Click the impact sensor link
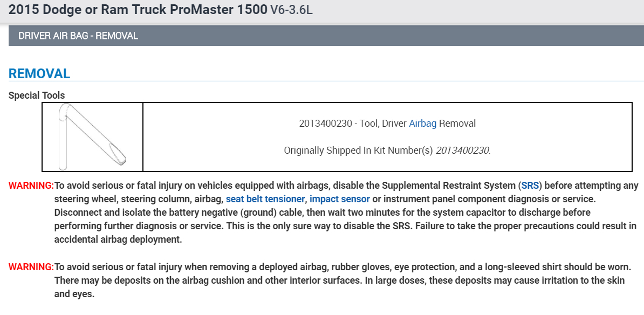 pos(339,199)
